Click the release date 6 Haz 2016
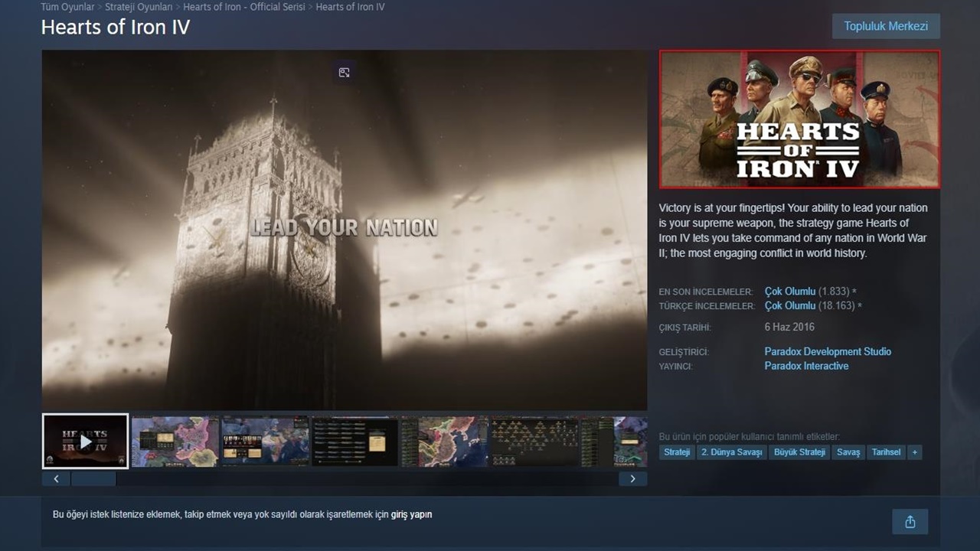This screenshot has height=551, width=980. tap(789, 328)
